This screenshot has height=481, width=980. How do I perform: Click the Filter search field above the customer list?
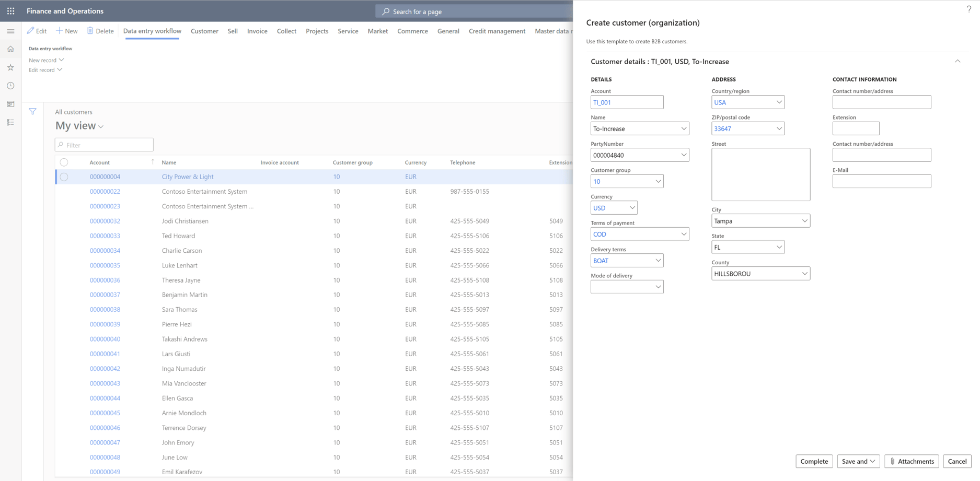[104, 145]
